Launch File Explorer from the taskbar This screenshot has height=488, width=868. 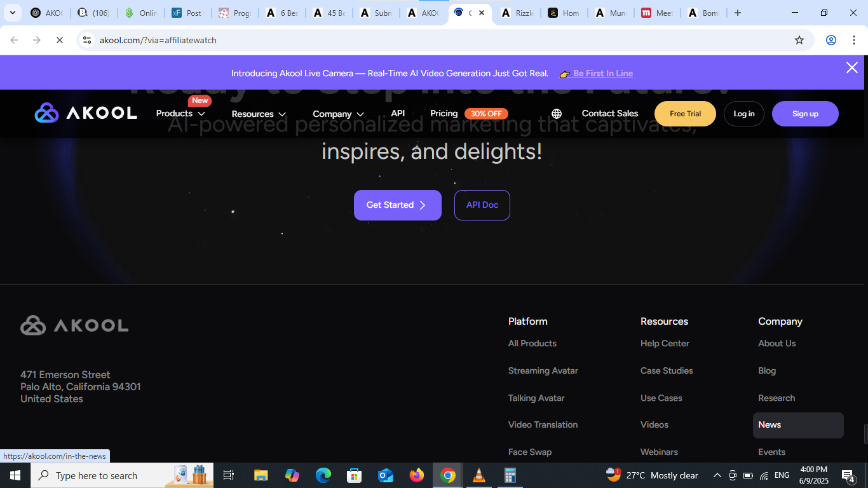[261, 475]
